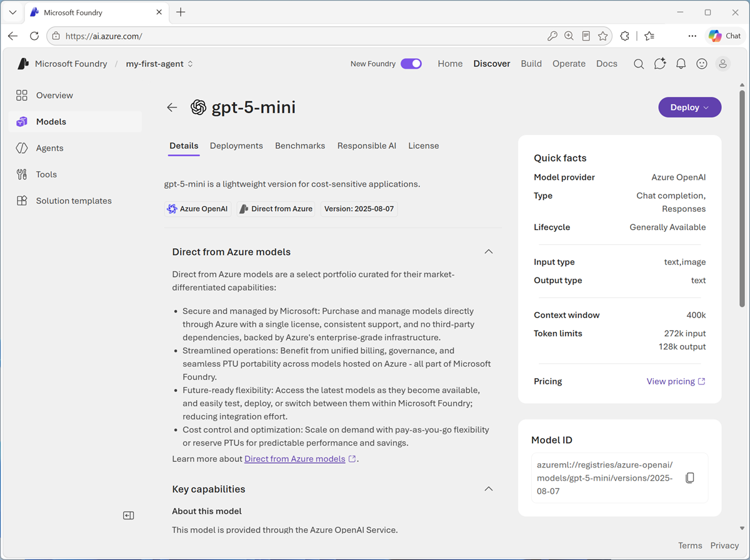Open Direct from Azure models link
Screen dimensions: 750x560
295,459
